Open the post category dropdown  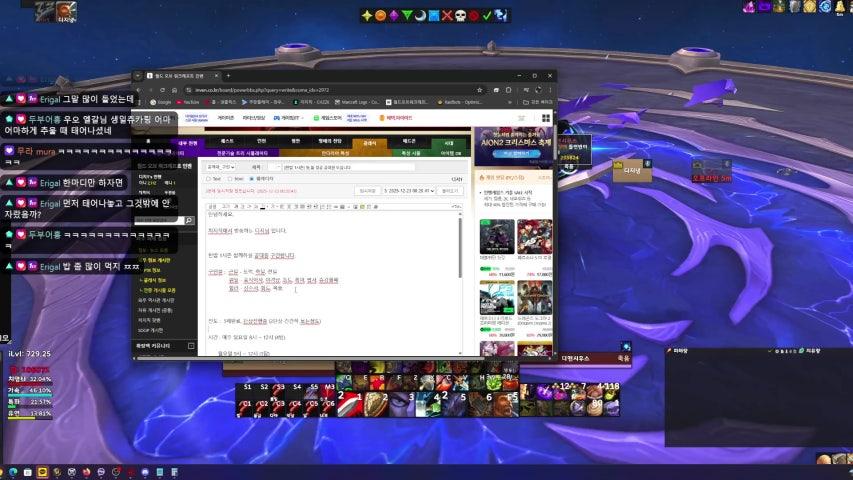coord(220,167)
